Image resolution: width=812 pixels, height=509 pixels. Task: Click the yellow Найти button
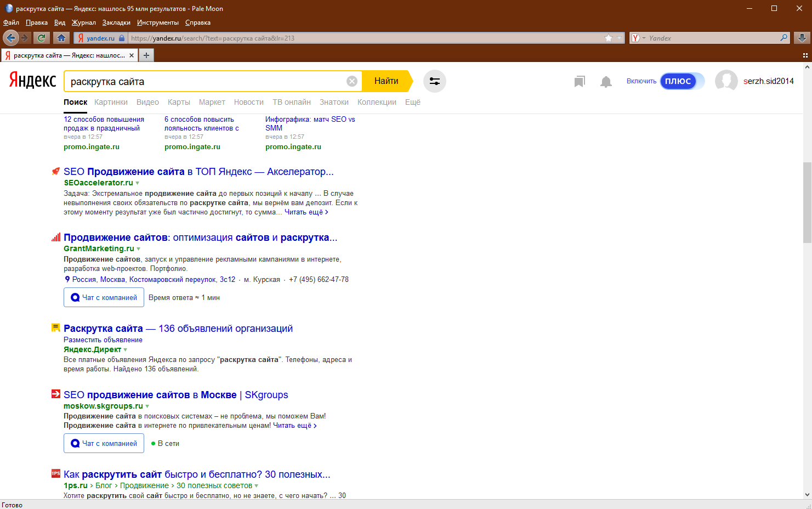tap(387, 81)
